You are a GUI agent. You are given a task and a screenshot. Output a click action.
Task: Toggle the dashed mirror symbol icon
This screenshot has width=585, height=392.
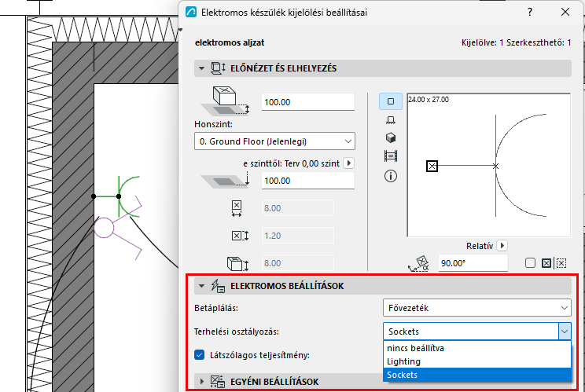[561, 263]
